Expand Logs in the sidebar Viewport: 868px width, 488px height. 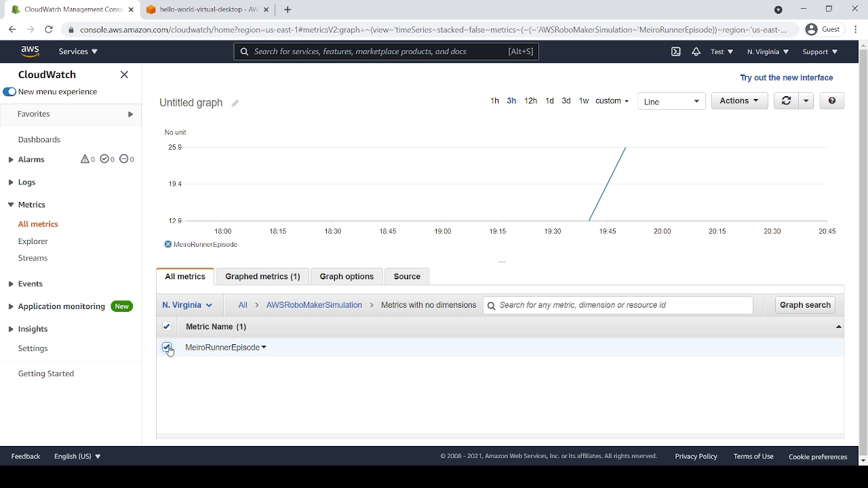(11, 182)
